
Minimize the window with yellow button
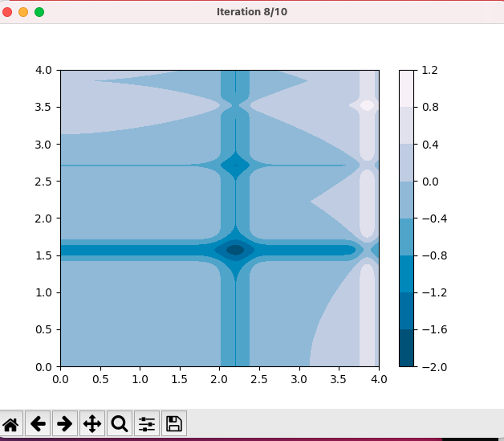[23, 12]
